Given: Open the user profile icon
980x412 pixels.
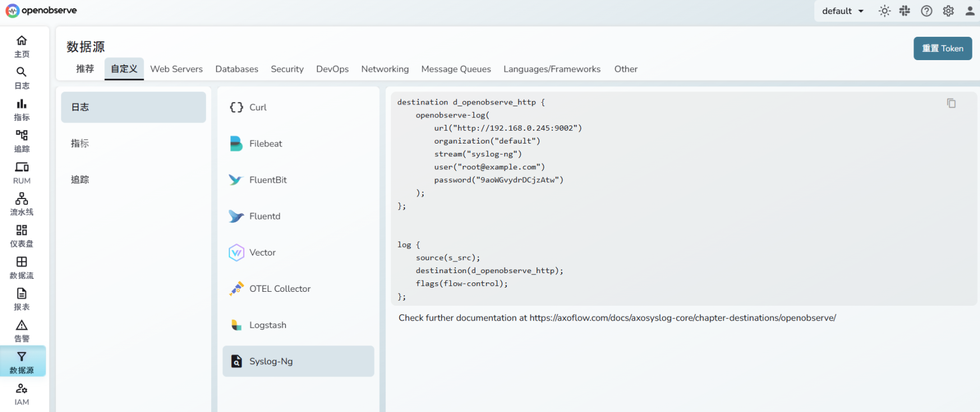Looking at the screenshot, I should [970, 11].
